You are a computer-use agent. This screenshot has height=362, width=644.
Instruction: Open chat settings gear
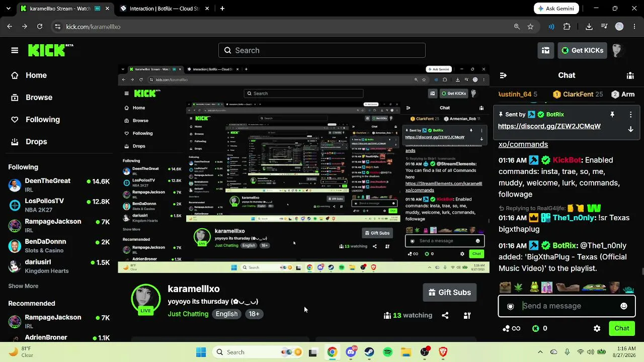click(597, 328)
